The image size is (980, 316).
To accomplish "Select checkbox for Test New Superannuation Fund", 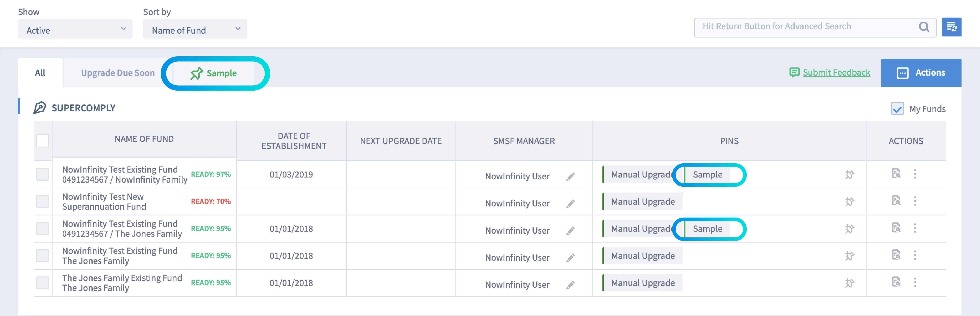I will point(43,201).
